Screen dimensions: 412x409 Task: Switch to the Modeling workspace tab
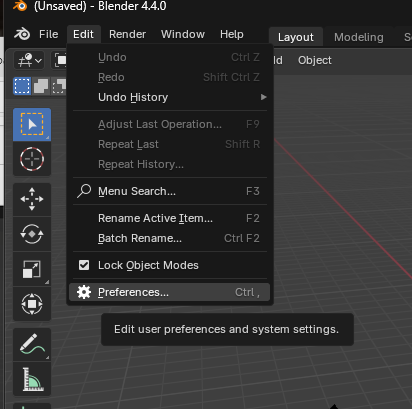coord(359,37)
